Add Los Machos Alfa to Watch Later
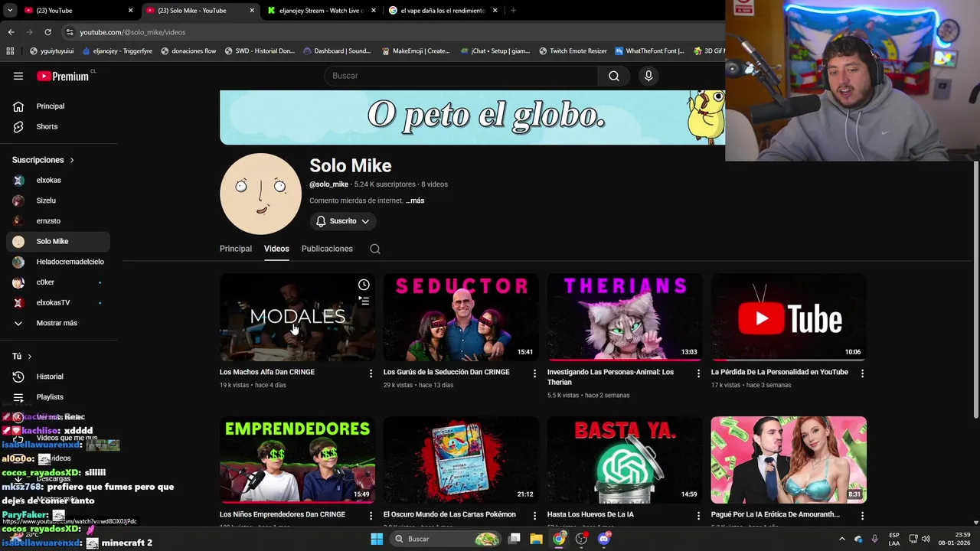 point(364,285)
